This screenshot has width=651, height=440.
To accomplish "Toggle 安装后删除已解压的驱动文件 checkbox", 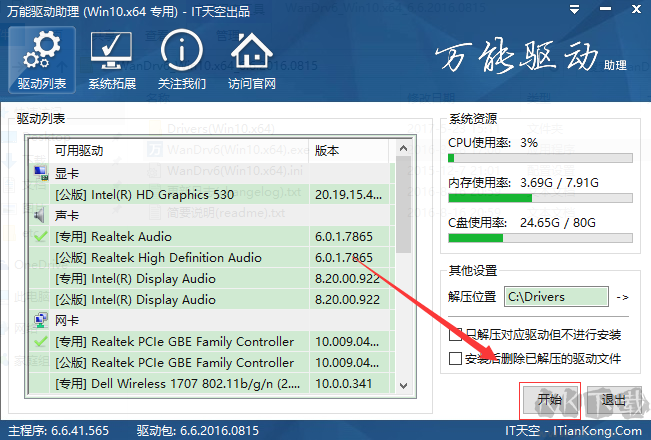I will [455, 358].
